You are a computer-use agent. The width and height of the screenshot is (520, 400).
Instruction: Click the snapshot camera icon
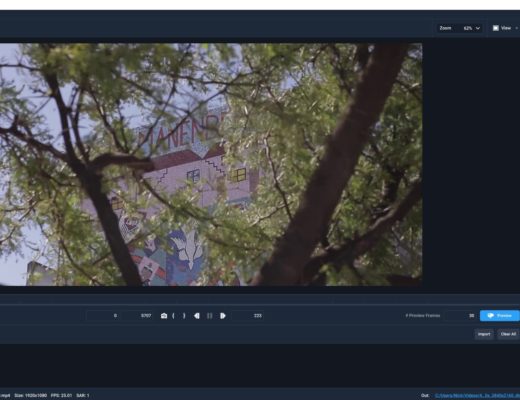click(x=164, y=316)
